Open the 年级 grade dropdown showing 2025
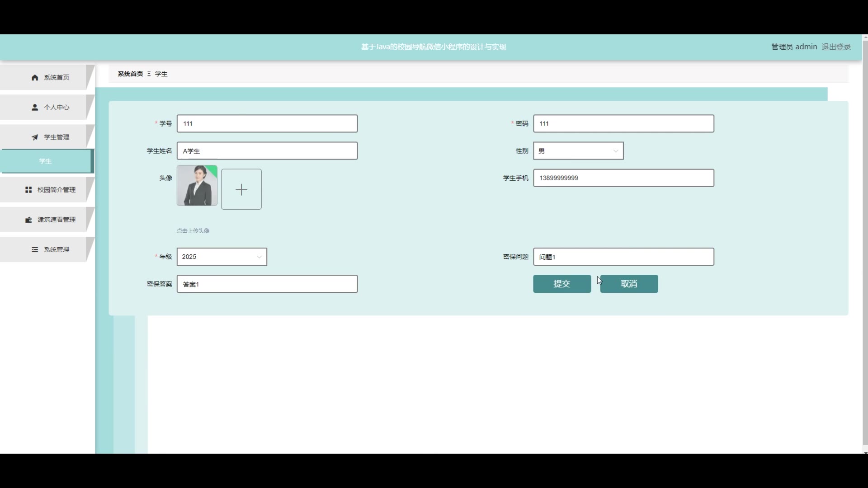This screenshot has width=868, height=488. click(x=217, y=257)
